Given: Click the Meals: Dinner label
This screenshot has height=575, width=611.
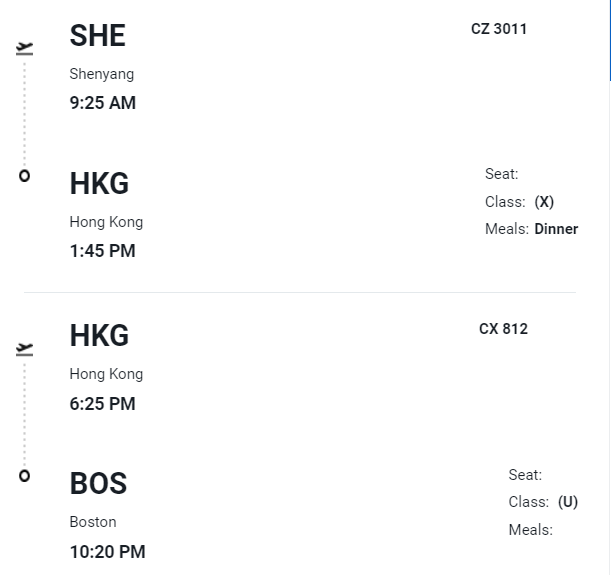Looking at the screenshot, I should tap(531, 229).
